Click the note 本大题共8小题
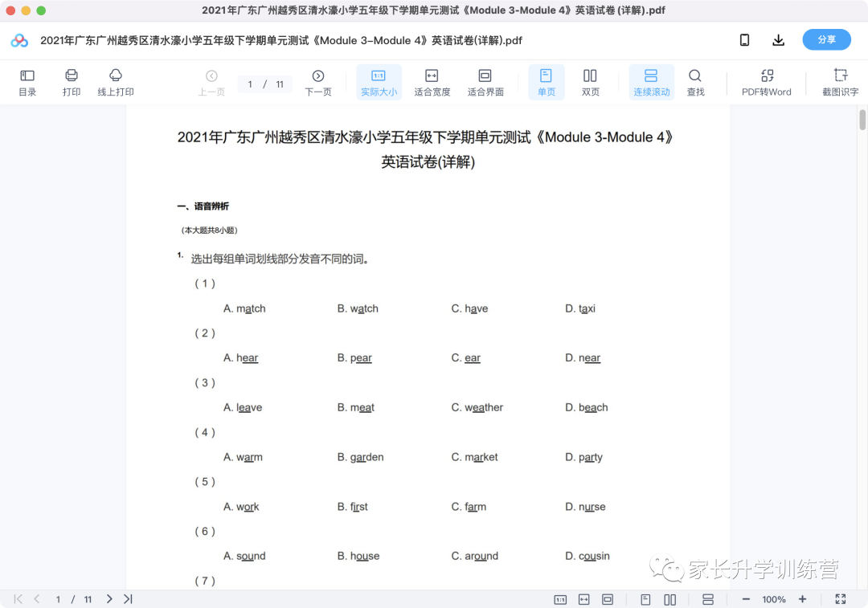The height and width of the screenshot is (608, 868). pos(209,231)
